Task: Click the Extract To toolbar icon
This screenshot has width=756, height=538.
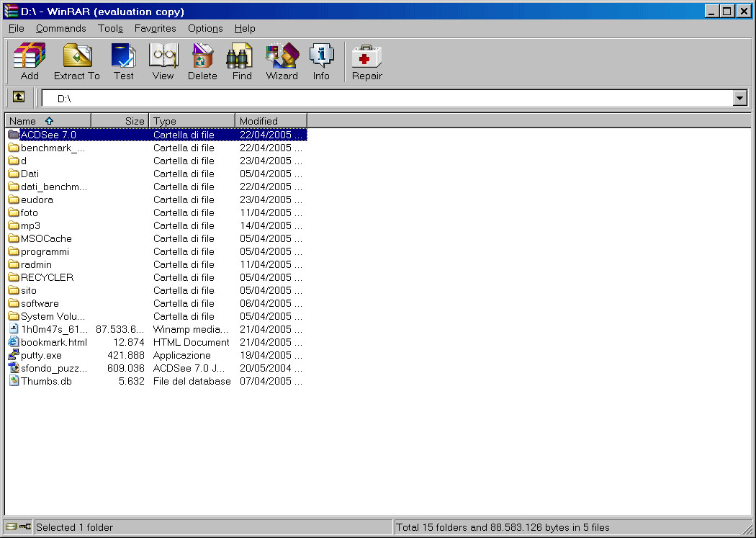Action: click(x=77, y=55)
